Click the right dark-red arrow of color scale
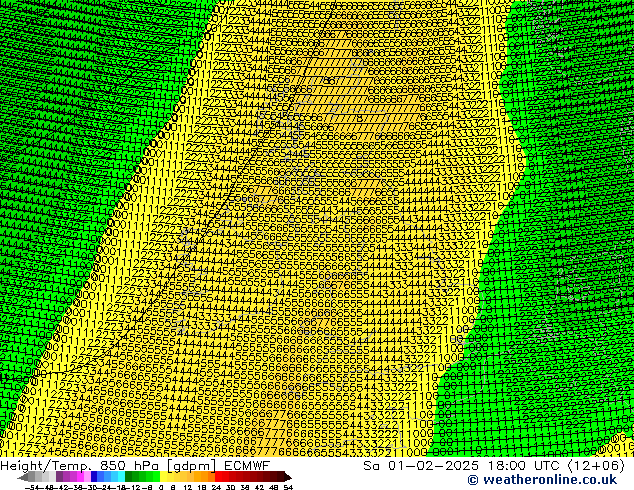This screenshot has height=490, width=634. coord(288,477)
